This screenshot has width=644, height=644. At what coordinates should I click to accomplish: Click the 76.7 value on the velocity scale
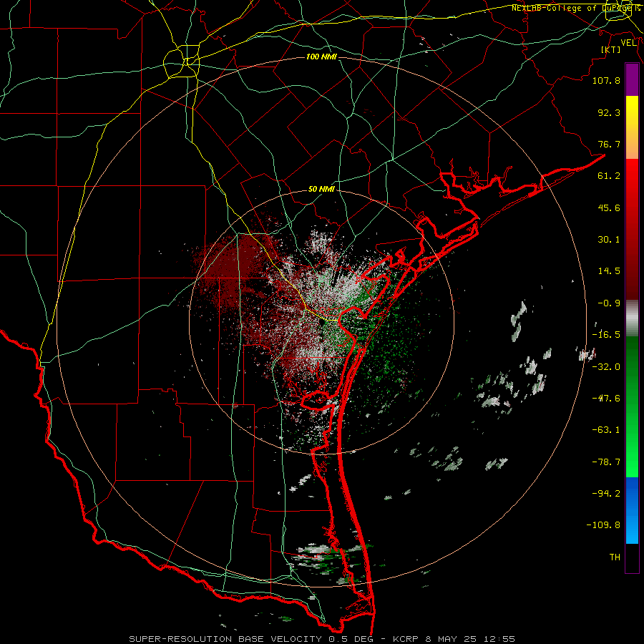609,144
